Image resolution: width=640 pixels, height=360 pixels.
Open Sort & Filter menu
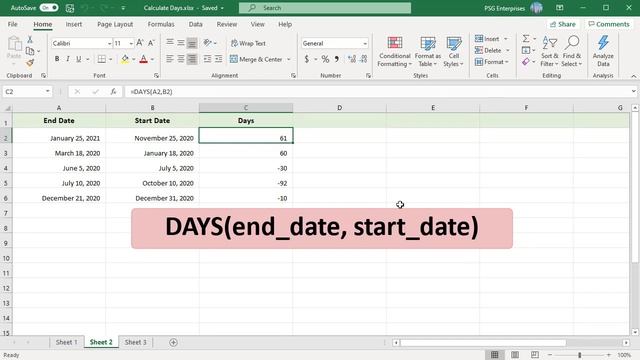[549, 52]
